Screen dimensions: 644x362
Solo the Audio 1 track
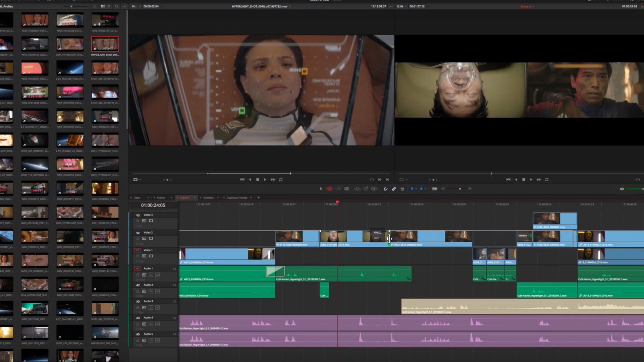click(x=151, y=275)
